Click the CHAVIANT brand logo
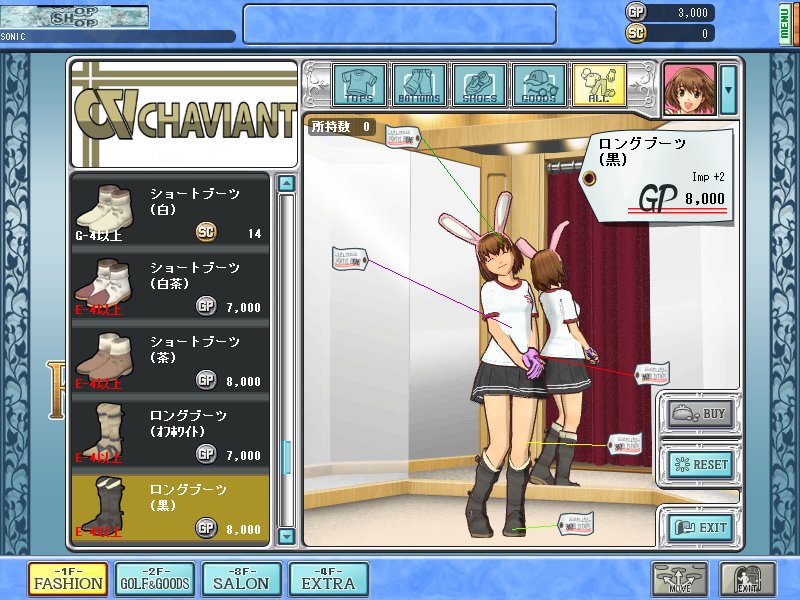The width and height of the screenshot is (800, 600). click(185, 114)
